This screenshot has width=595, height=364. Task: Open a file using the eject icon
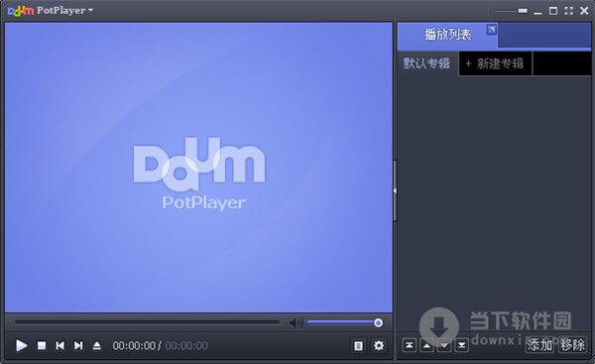tap(97, 345)
